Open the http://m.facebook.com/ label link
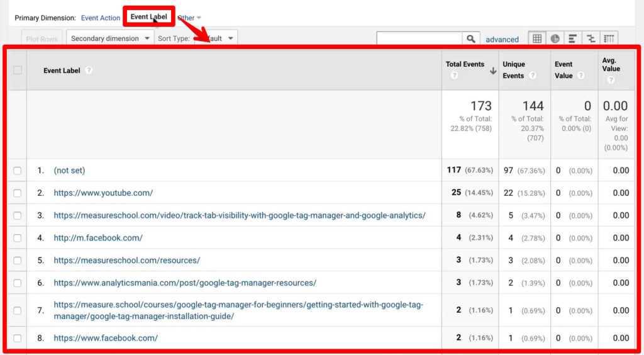644x355 pixels. pyautogui.click(x=98, y=239)
